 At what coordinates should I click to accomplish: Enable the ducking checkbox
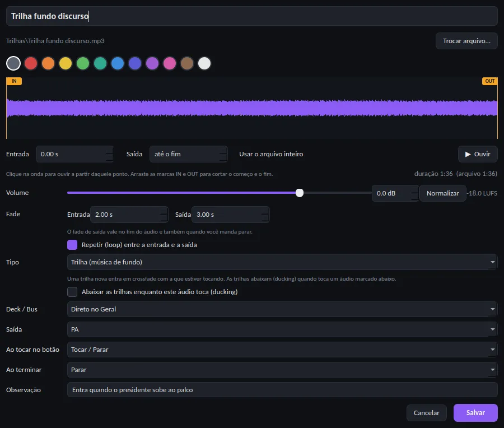[x=72, y=292]
